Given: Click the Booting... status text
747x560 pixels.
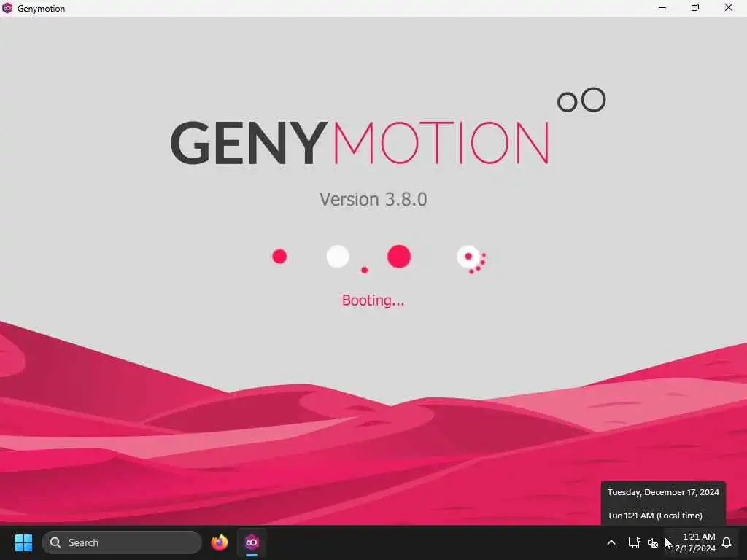Looking at the screenshot, I should 373,300.
